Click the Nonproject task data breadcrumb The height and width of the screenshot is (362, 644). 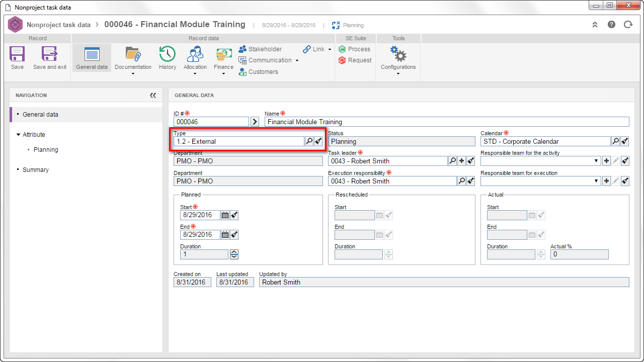coord(58,25)
